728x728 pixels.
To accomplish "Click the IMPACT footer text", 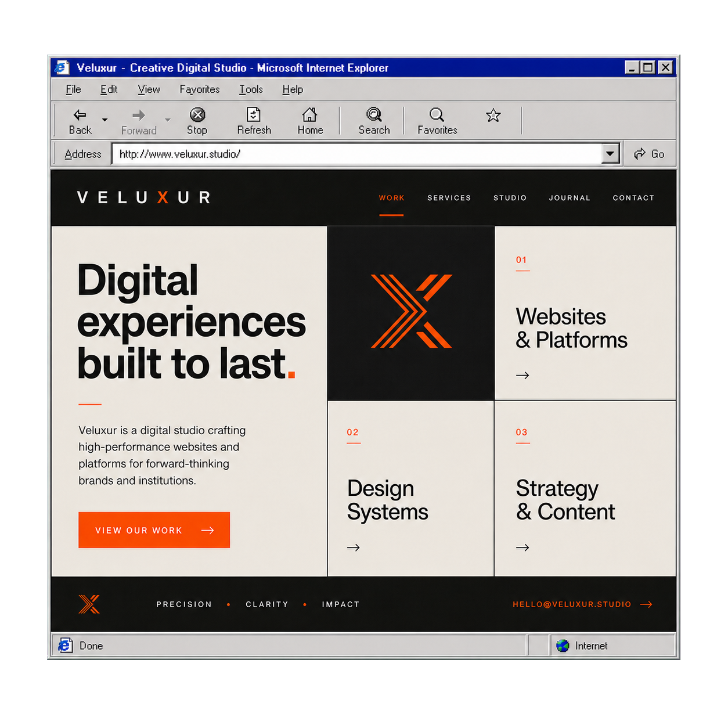I will 341,604.
